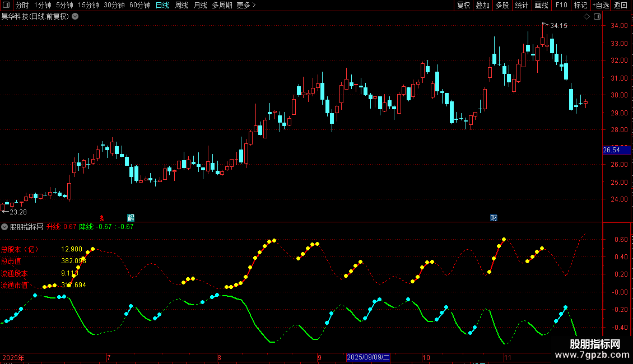Click the 解 event marker
The image size is (633, 364).
131,218
